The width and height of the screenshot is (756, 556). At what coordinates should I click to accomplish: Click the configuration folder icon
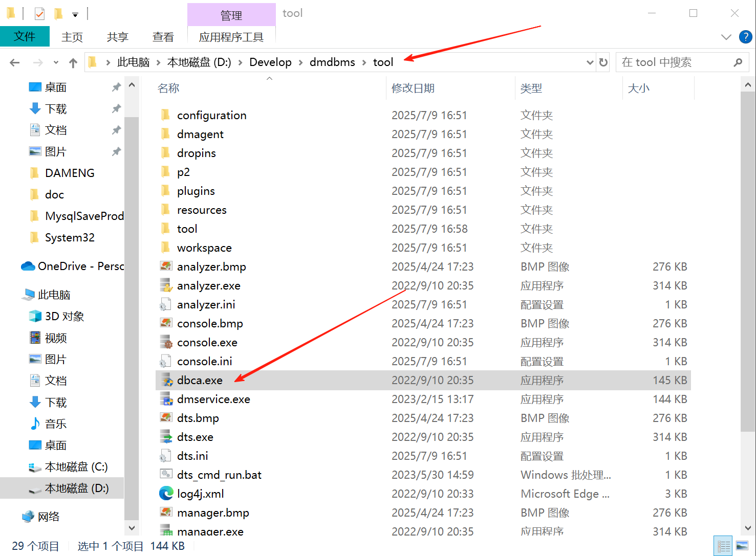pos(165,115)
